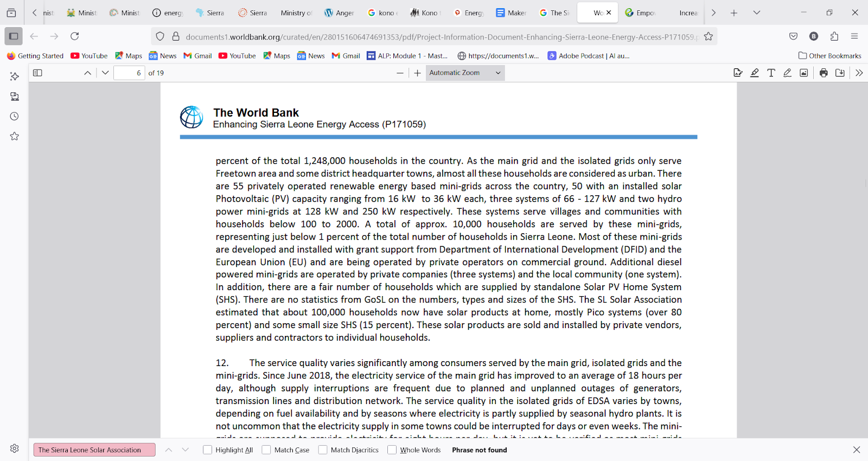This screenshot has height=461, width=868.
Task: Close the find bar
Action: (857, 450)
